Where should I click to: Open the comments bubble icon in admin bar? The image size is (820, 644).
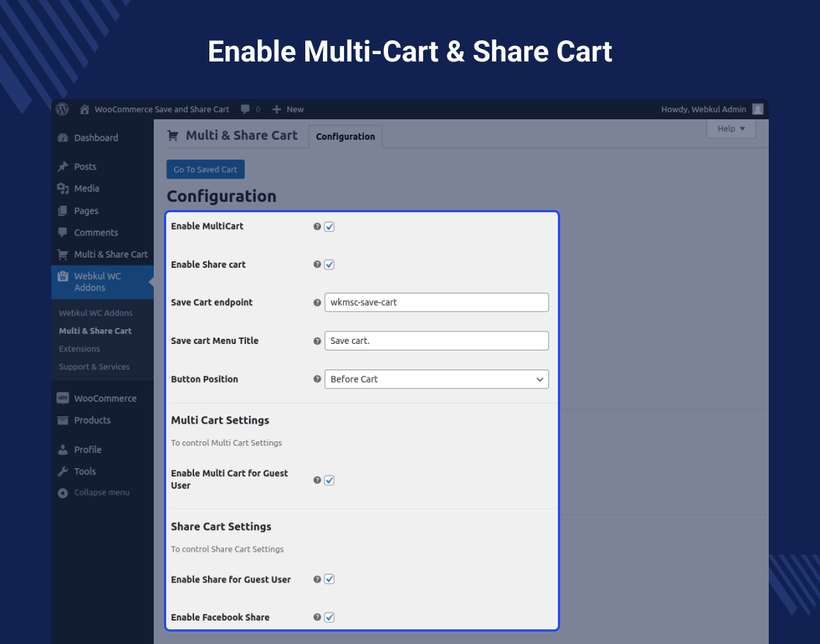pyautogui.click(x=245, y=109)
